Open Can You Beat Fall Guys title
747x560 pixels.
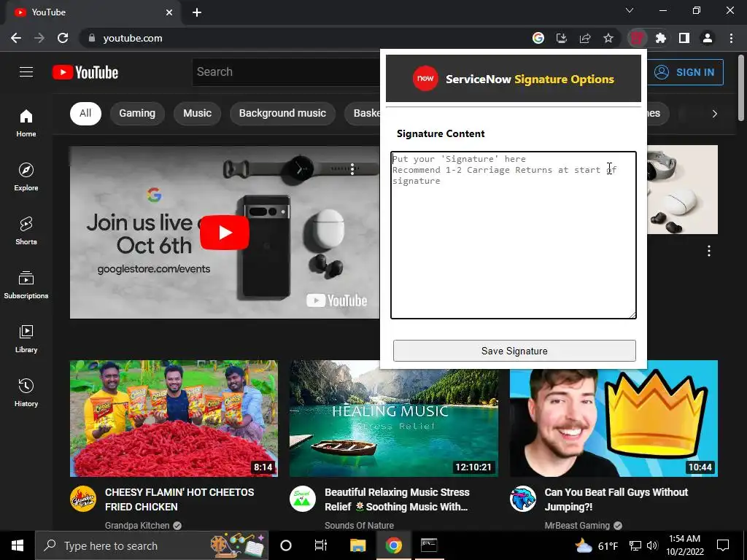(616, 499)
